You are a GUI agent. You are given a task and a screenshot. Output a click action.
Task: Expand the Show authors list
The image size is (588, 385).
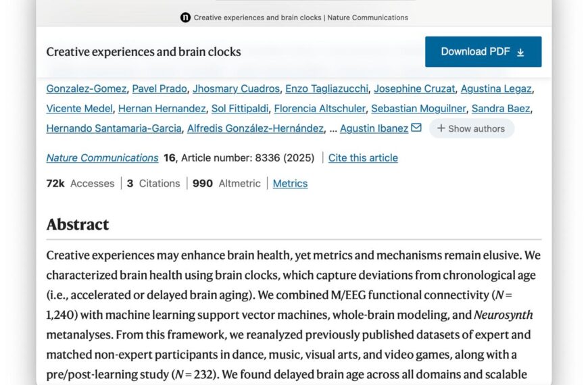(x=471, y=128)
